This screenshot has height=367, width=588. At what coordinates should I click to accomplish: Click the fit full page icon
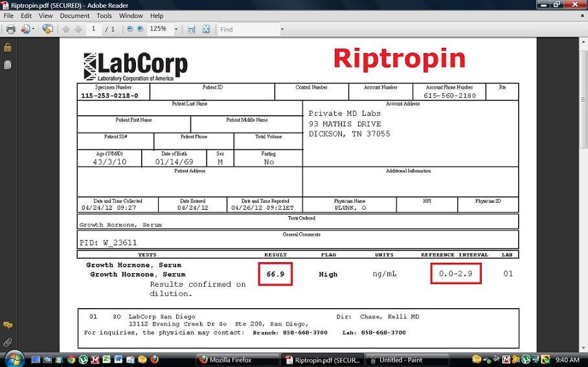[x=206, y=29]
